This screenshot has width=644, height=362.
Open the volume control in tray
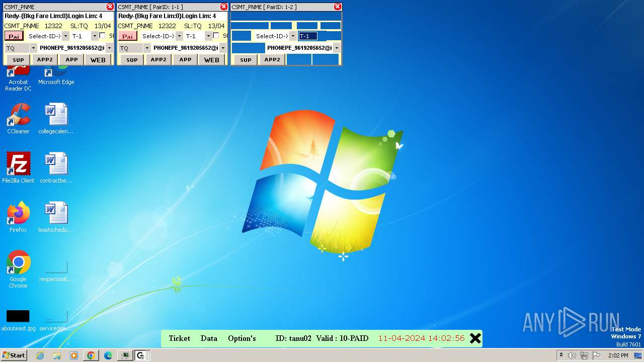(572, 355)
